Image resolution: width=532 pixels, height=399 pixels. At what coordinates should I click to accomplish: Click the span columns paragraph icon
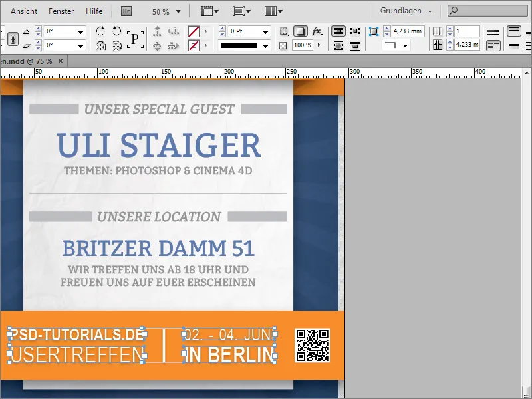tap(493, 45)
